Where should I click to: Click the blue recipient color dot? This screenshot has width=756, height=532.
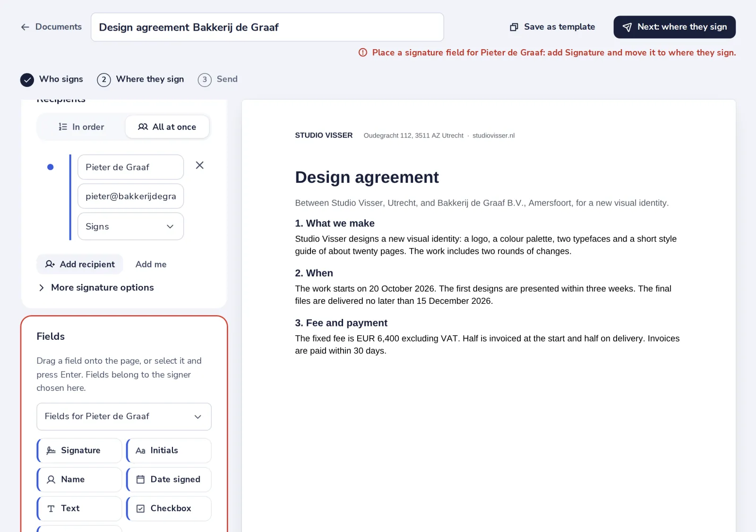click(x=51, y=167)
